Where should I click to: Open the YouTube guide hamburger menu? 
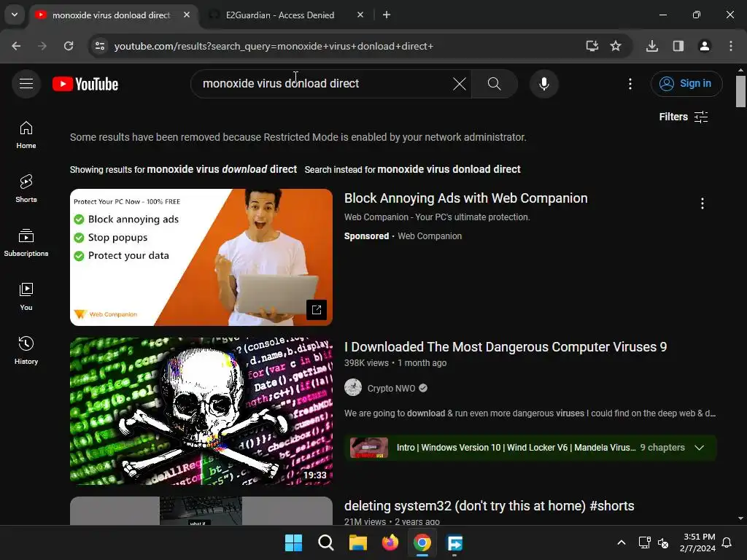pyautogui.click(x=26, y=84)
